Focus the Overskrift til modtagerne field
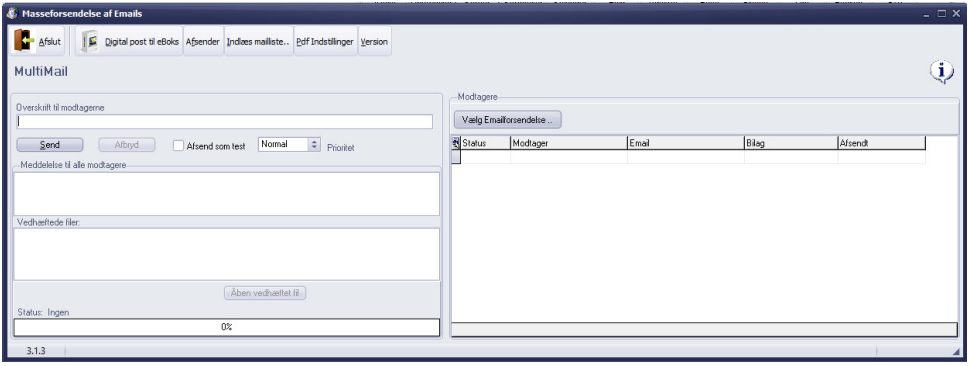 [225, 122]
